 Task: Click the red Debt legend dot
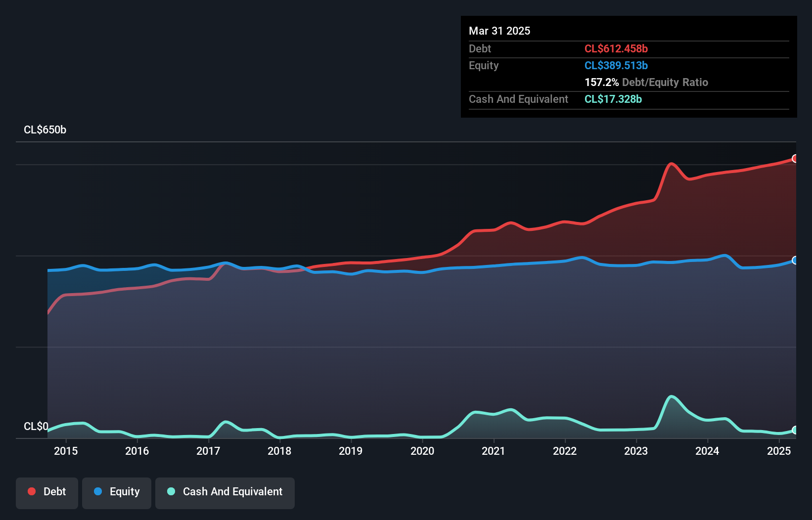32,491
